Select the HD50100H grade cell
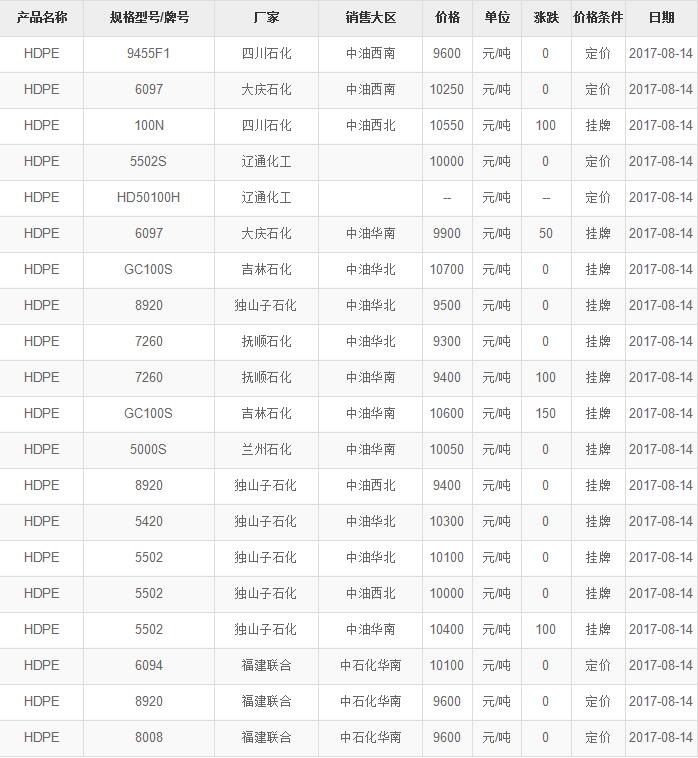 [148, 198]
